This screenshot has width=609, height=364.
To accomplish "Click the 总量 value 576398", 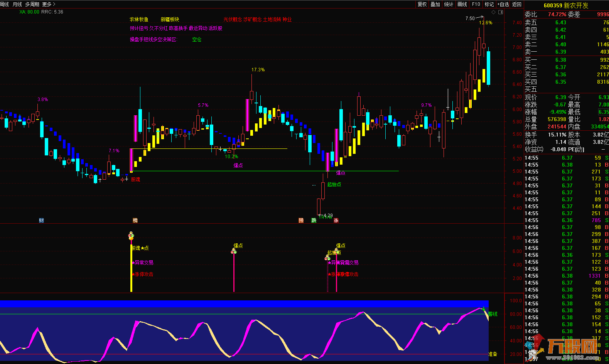I will (557, 119).
